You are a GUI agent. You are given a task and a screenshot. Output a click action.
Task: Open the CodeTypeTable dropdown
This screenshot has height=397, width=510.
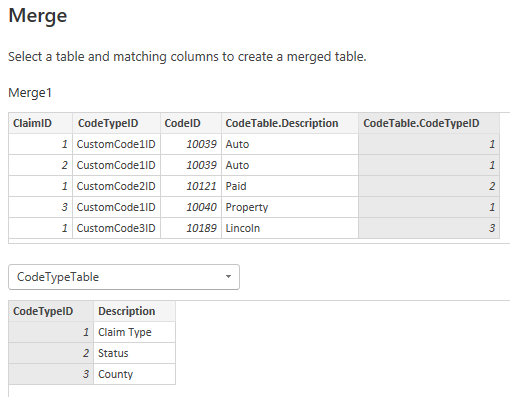(124, 277)
